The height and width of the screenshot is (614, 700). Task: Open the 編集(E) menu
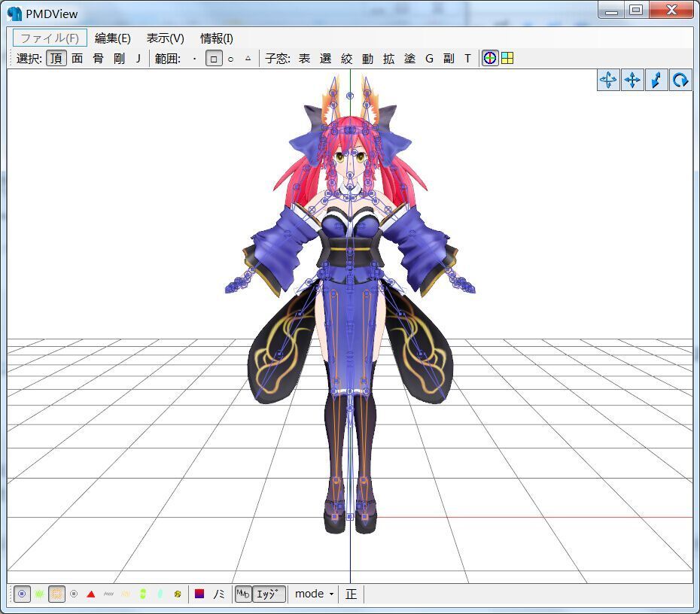point(112,38)
